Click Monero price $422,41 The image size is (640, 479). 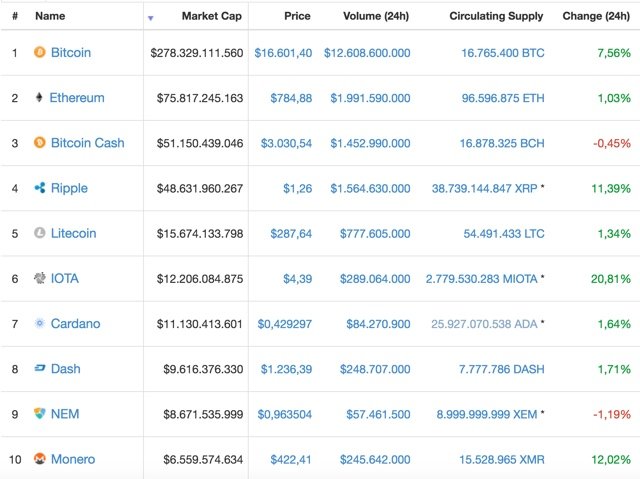coord(291,460)
